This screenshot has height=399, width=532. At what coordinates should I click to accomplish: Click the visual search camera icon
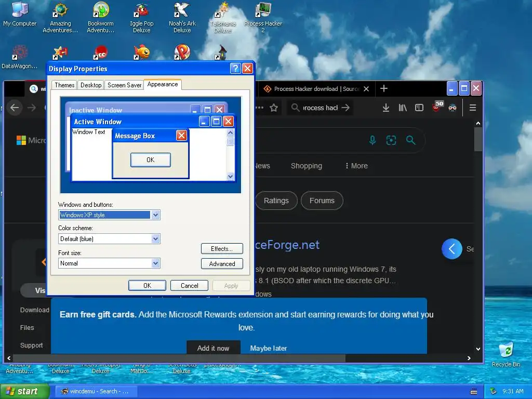(x=391, y=140)
